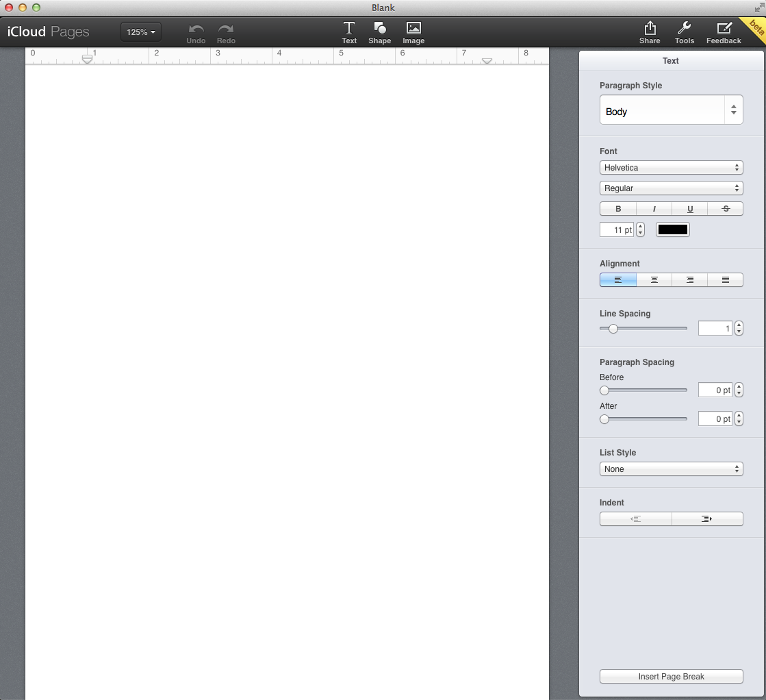This screenshot has height=700, width=766.
Task: Click the iCloud Pages logo
Action: tap(49, 32)
